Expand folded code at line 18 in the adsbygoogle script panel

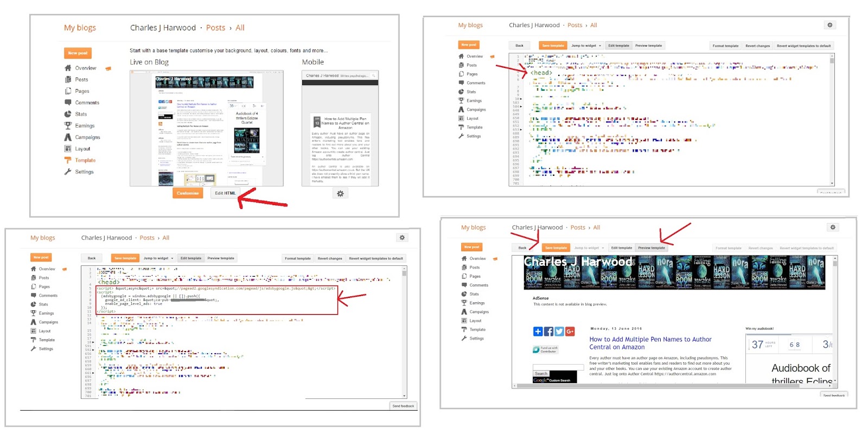(93, 342)
